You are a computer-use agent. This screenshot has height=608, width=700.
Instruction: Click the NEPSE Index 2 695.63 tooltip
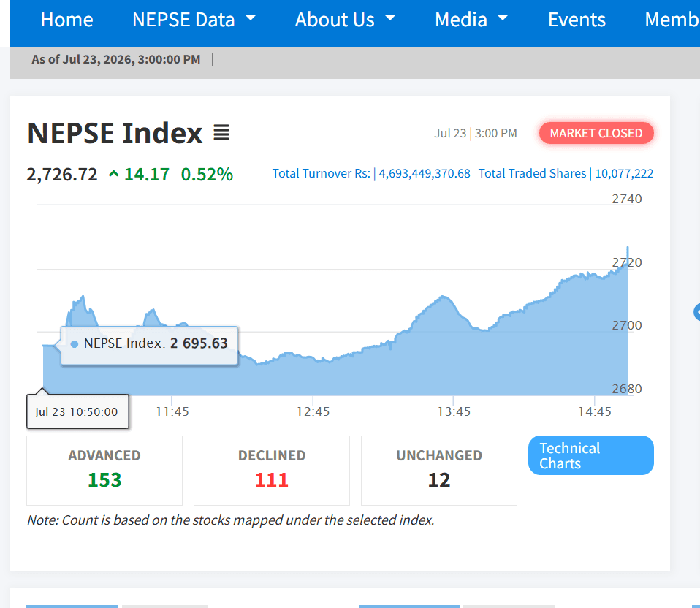(x=149, y=346)
